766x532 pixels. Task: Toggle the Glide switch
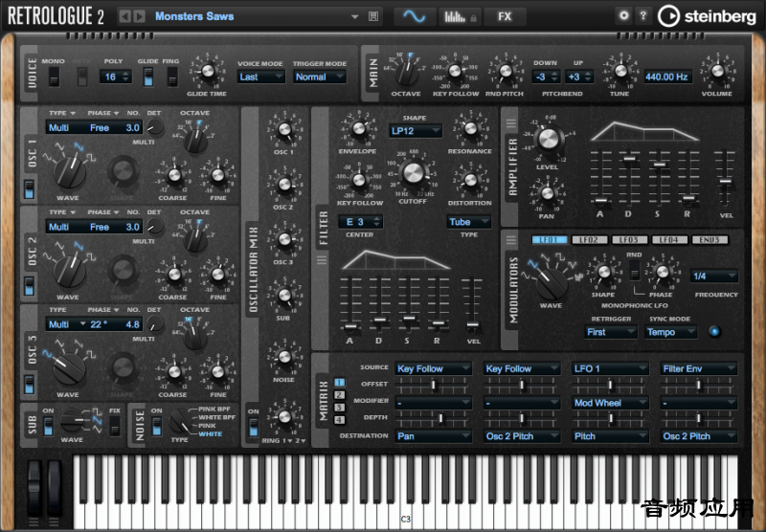(148, 78)
